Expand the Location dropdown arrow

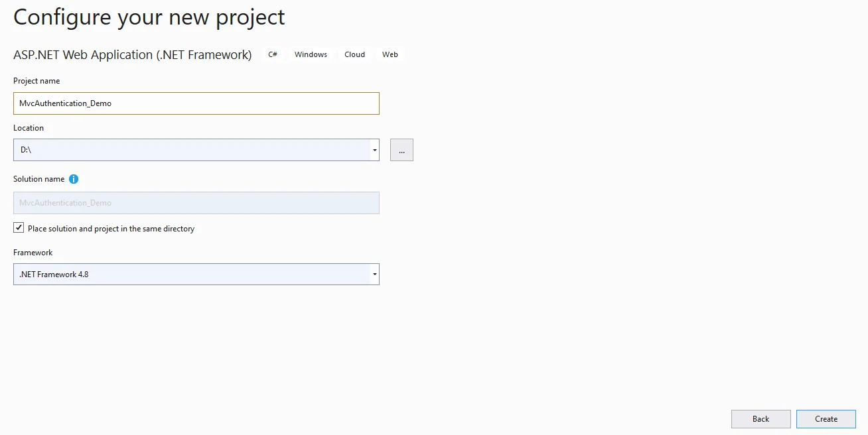click(375, 150)
